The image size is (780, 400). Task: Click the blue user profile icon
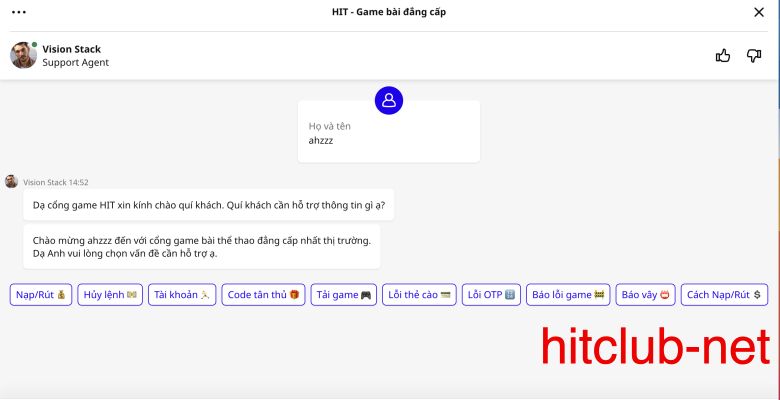(389, 100)
